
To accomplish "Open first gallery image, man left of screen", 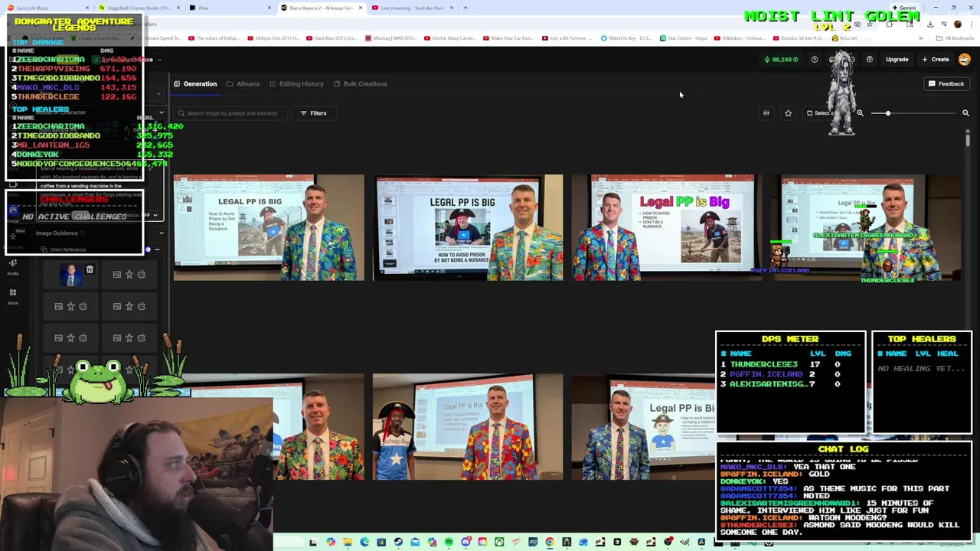I will tap(269, 227).
